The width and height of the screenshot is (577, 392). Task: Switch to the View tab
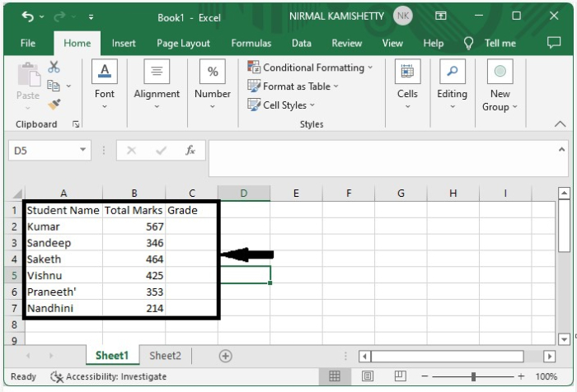[392, 44]
